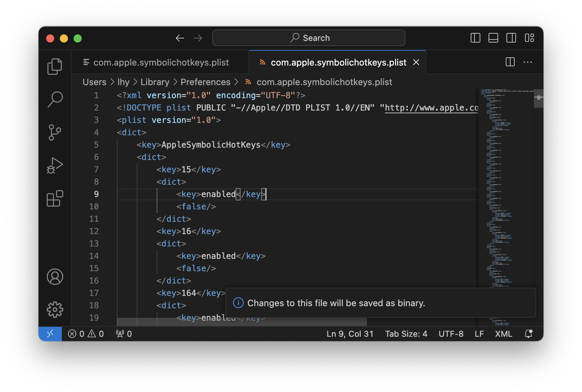
Task: Click the Users breadcrumb
Action: click(x=94, y=82)
